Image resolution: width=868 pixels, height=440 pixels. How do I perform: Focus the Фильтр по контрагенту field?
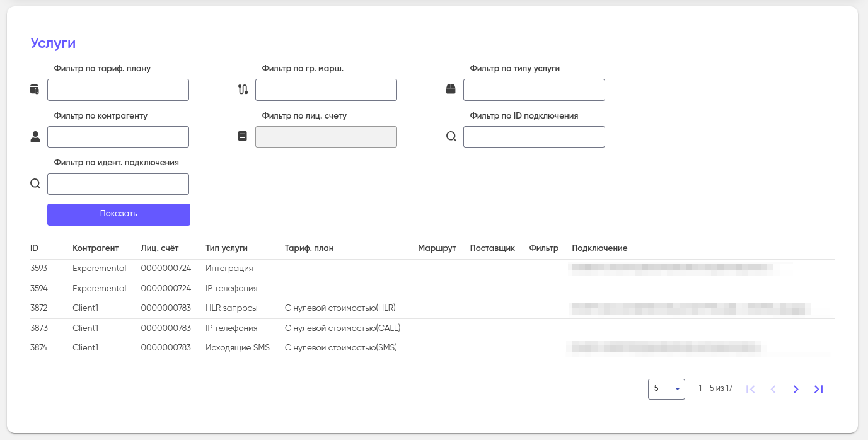pyautogui.click(x=118, y=137)
